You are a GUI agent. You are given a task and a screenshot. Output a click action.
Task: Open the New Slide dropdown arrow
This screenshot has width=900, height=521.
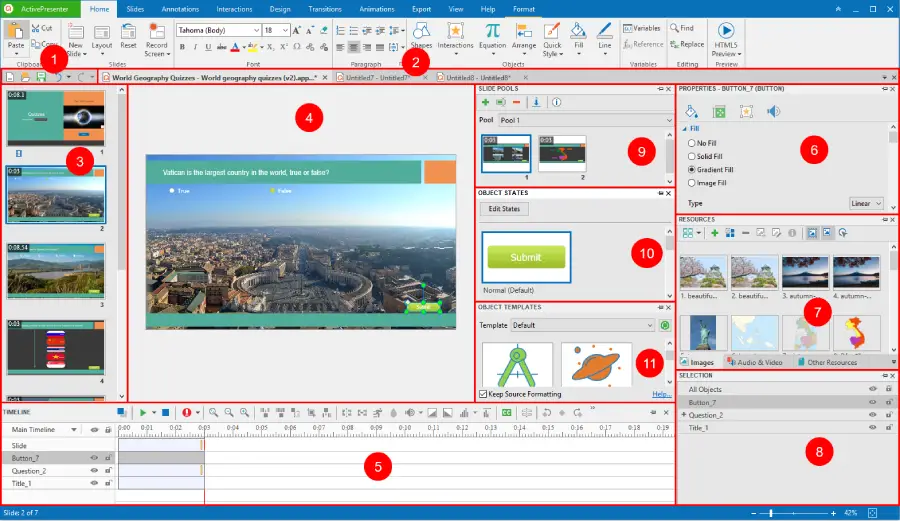pyautogui.click(x=84, y=54)
